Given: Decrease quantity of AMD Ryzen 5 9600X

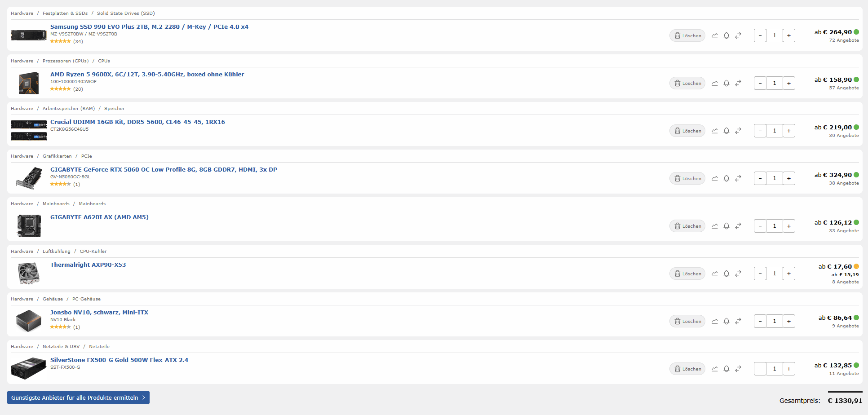Looking at the screenshot, I should point(760,83).
